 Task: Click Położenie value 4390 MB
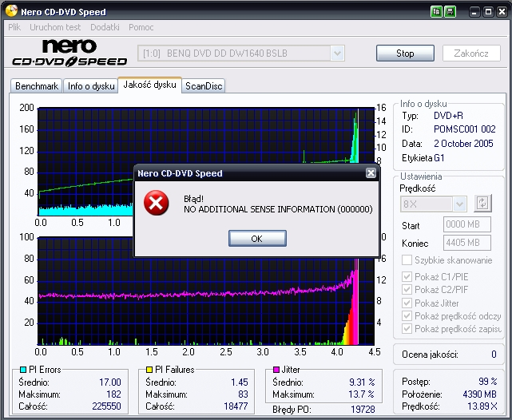click(479, 394)
